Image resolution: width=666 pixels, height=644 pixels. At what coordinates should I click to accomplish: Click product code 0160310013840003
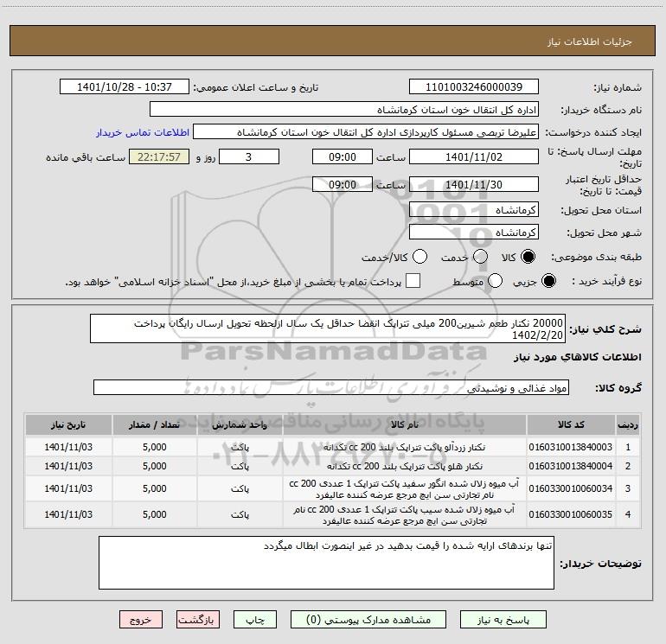[x=571, y=447]
